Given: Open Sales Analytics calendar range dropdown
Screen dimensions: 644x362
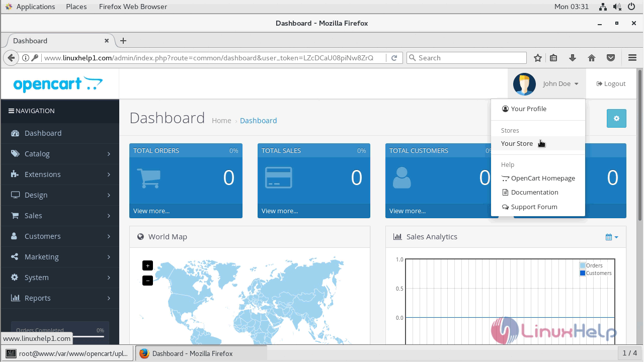Looking at the screenshot, I should tap(612, 237).
